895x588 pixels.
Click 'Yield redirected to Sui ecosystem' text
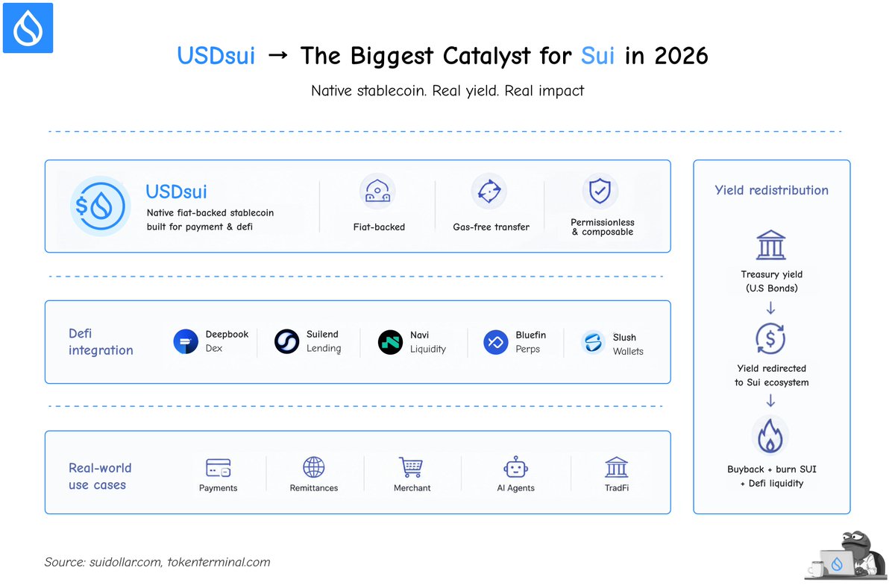coord(771,375)
